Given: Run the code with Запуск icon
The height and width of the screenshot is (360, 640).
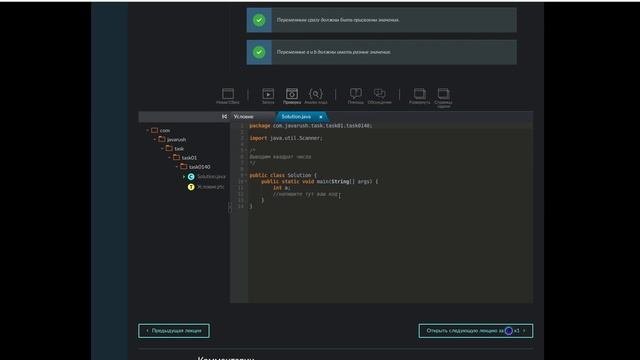Looking at the screenshot, I should click(x=268, y=96).
